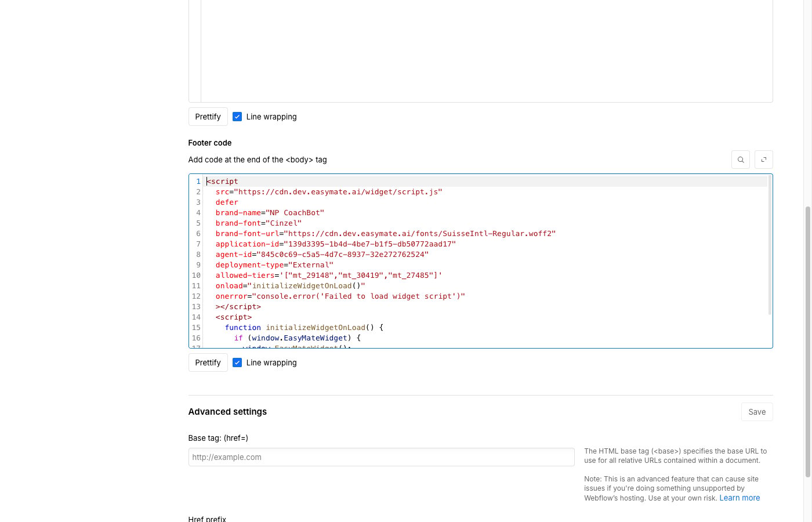Click the if (window.EasyMateWidget) line
The width and height of the screenshot is (812, 522).
pyautogui.click(x=297, y=338)
